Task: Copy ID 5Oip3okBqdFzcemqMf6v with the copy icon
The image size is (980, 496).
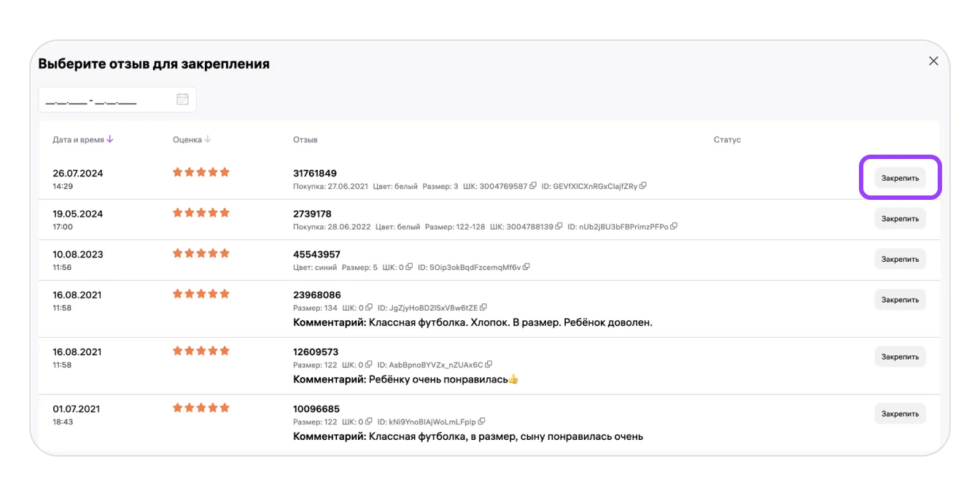Action: [526, 268]
